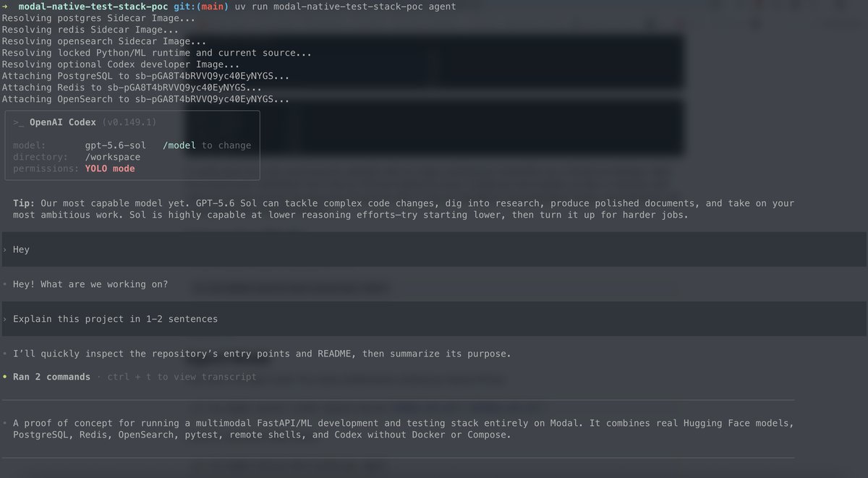Click the git:(main) branch indicator
Image resolution: width=868 pixels, height=478 pixels.
pyautogui.click(x=201, y=7)
